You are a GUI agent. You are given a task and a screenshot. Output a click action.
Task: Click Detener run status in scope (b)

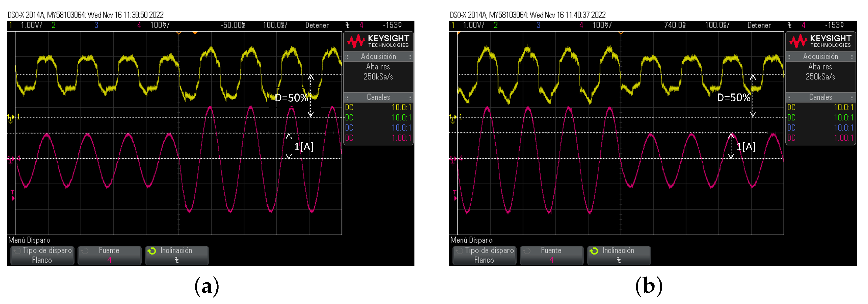click(759, 25)
